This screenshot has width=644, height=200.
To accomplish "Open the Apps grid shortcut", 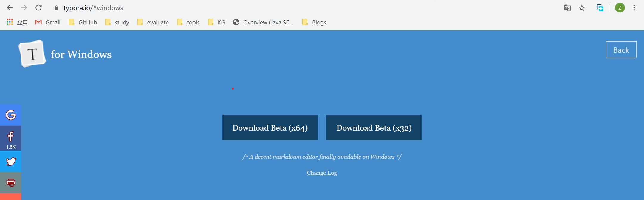I will [x=17, y=22].
